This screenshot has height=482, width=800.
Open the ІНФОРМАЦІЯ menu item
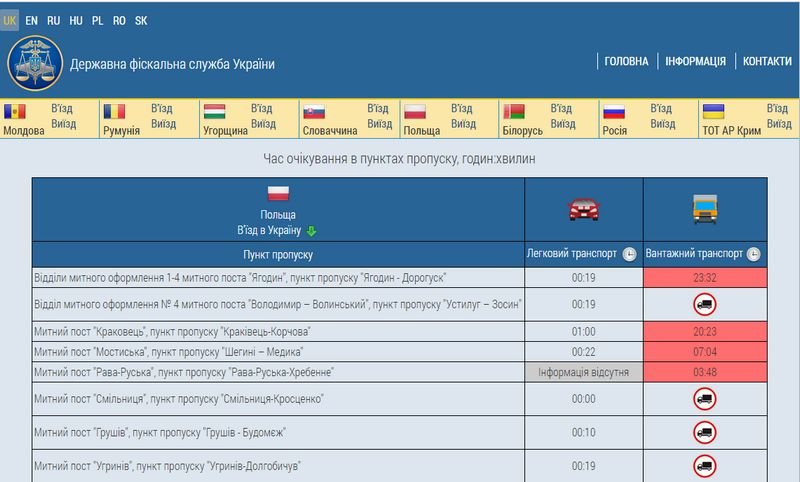tap(695, 61)
